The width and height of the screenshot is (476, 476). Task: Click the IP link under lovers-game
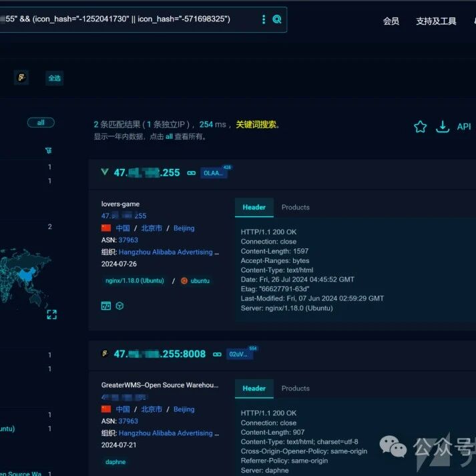[124, 216]
